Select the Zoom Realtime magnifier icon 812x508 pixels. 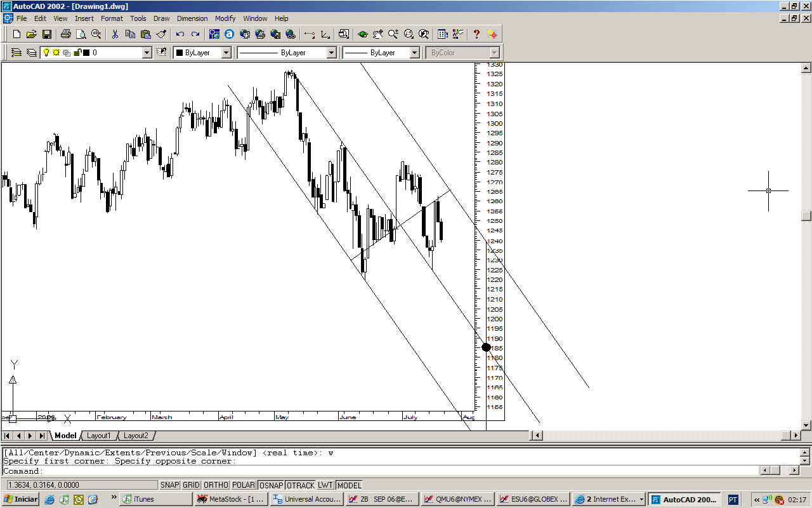tap(393, 34)
